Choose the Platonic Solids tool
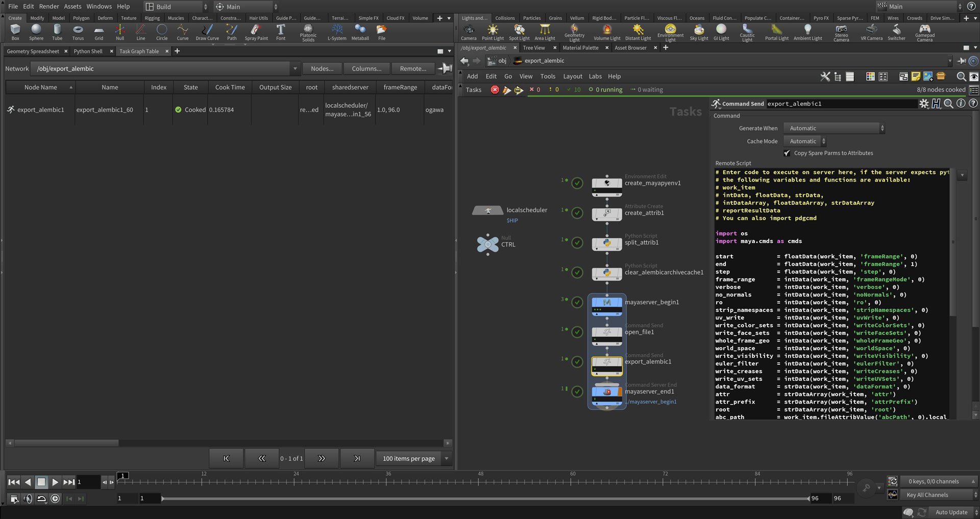This screenshot has height=519, width=980. [x=308, y=33]
